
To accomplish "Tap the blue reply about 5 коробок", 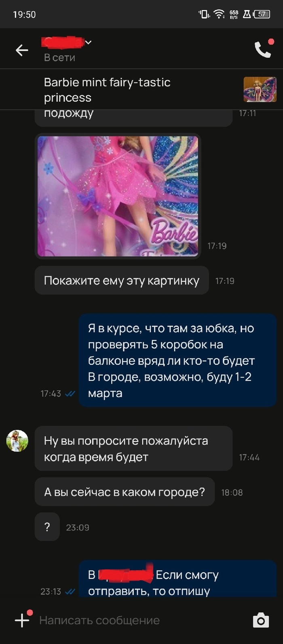I will [177, 361].
